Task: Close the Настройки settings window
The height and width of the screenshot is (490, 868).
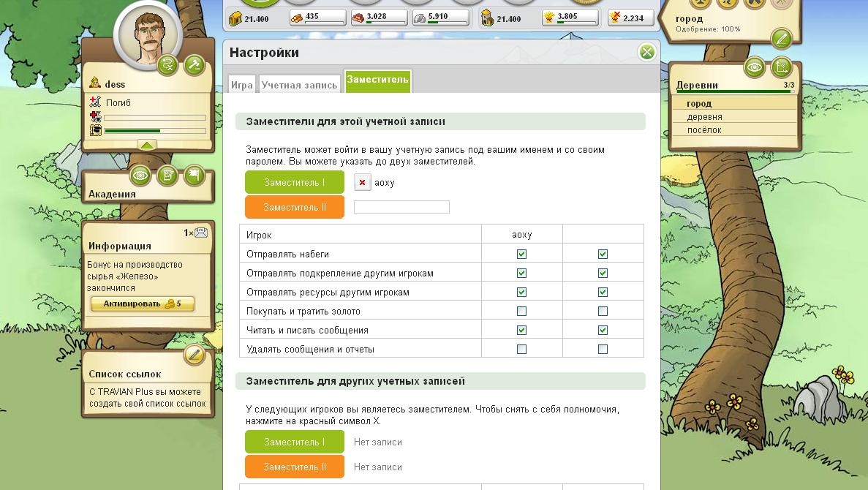Action: click(x=646, y=52)
